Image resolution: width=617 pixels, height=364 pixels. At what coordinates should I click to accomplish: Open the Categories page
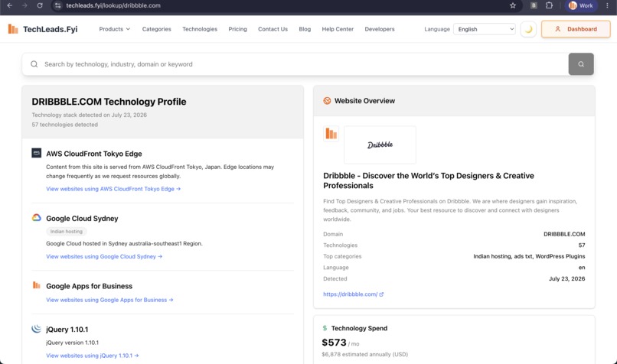157,29
